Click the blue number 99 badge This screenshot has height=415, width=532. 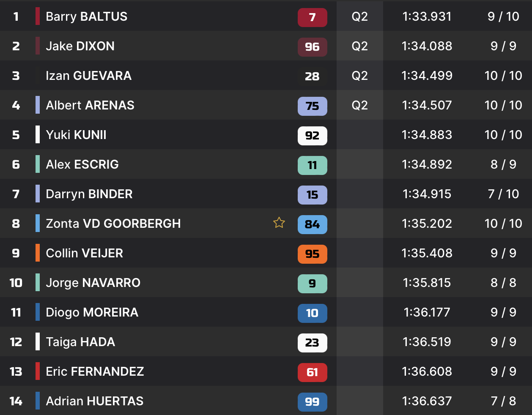(312, 402)
